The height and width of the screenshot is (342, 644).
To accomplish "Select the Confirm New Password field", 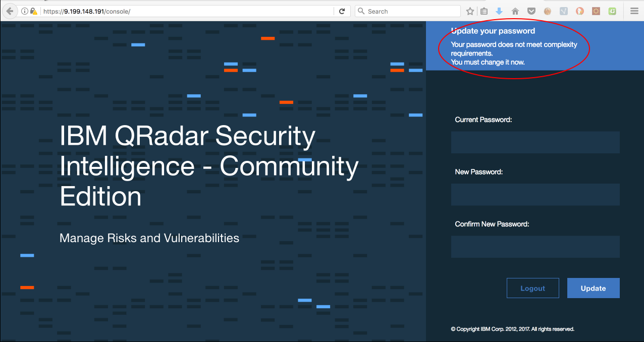I will (535, 247).
